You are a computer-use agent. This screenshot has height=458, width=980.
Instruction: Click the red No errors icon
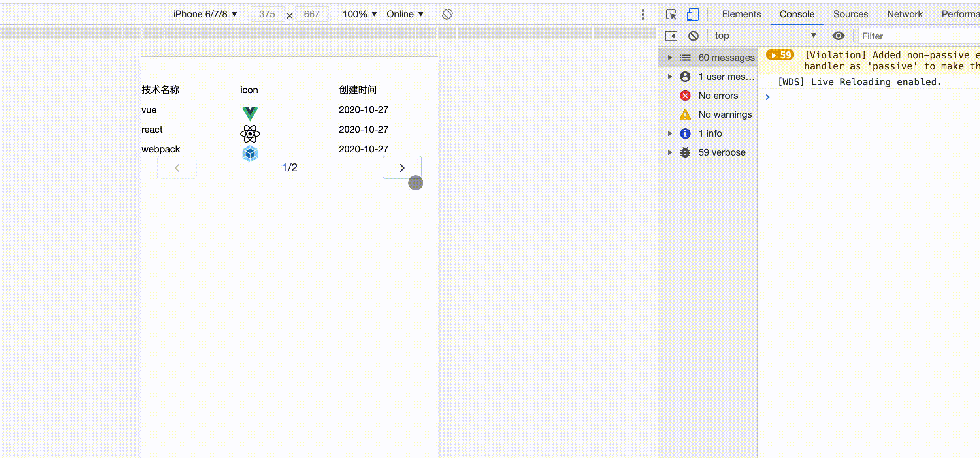pyautogui.click(x=685, y=96)
